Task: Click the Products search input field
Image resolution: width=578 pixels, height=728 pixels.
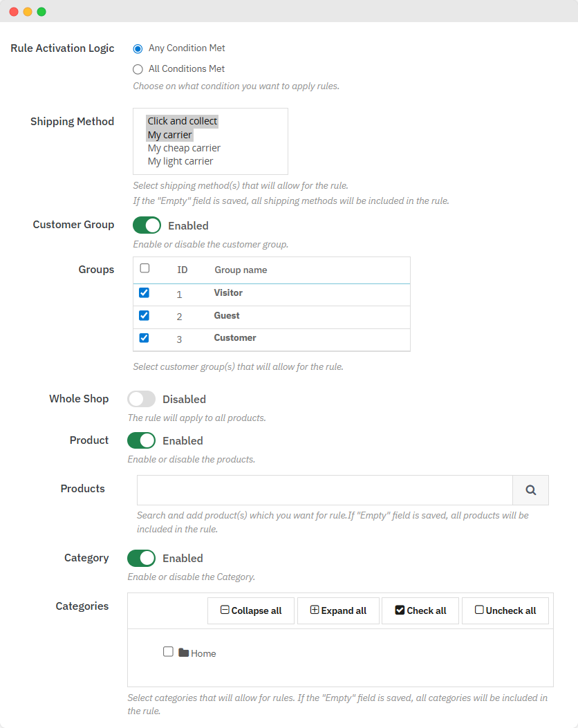Action: (324, 490)
